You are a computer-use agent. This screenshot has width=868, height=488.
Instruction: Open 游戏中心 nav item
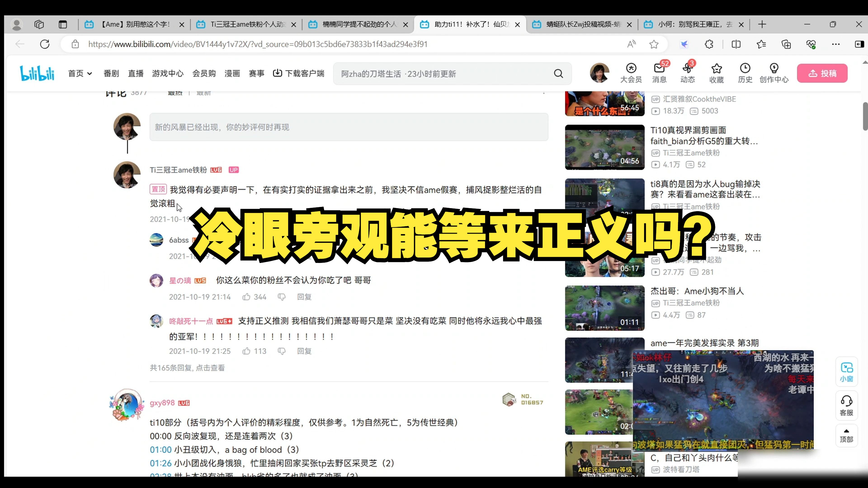(168, 73)
